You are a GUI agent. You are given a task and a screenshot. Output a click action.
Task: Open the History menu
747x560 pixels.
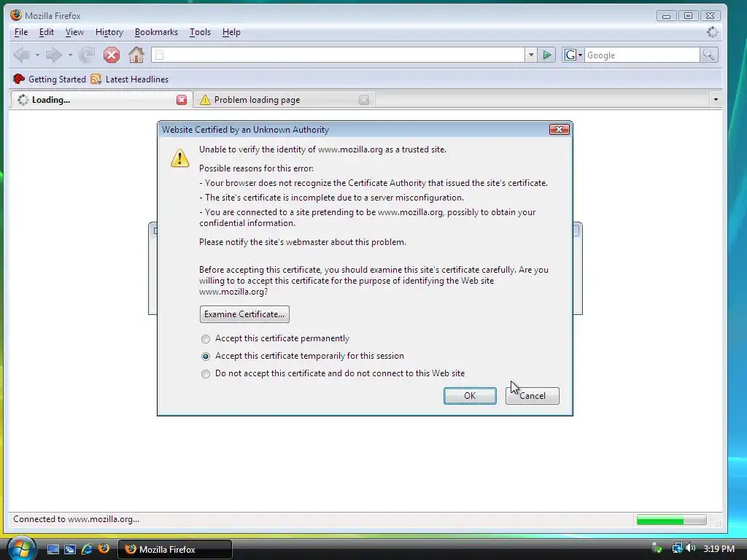pos(109,32)
